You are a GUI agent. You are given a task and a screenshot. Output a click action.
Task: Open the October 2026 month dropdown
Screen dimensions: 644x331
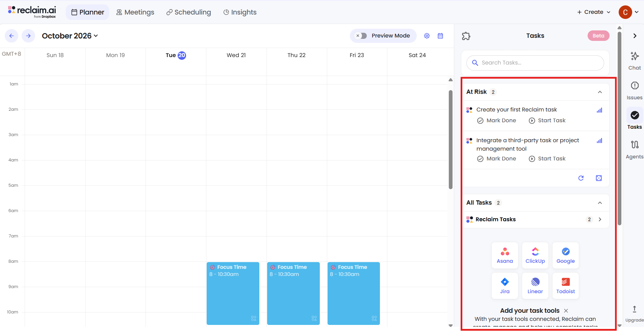click(x=70, y=36)
